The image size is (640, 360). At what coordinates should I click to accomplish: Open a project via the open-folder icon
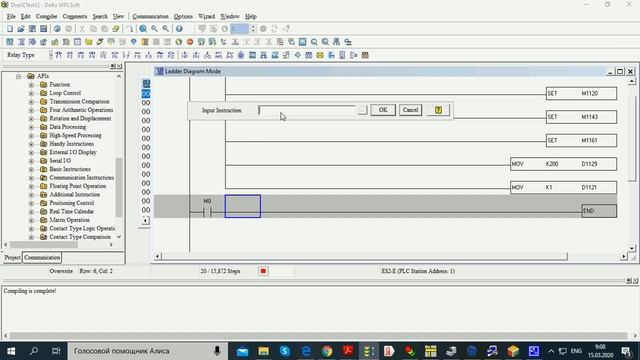point(21,29)
